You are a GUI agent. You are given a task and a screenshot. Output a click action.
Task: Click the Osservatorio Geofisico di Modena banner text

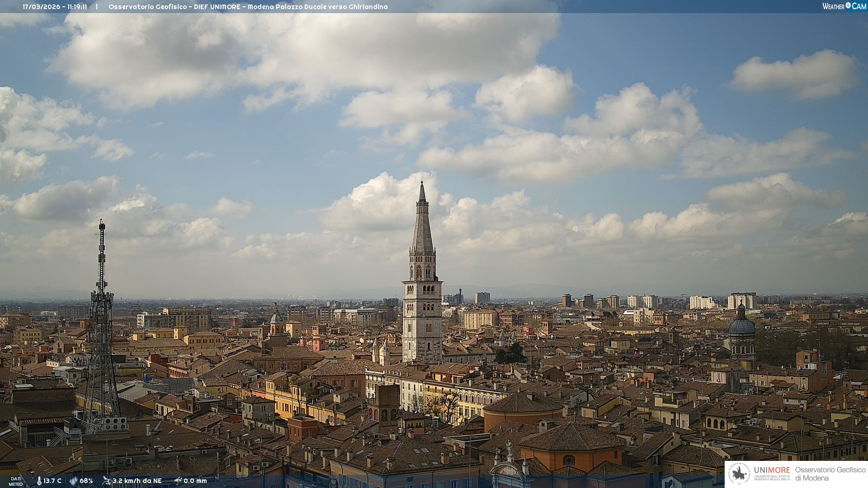click(x=830, y=474)
